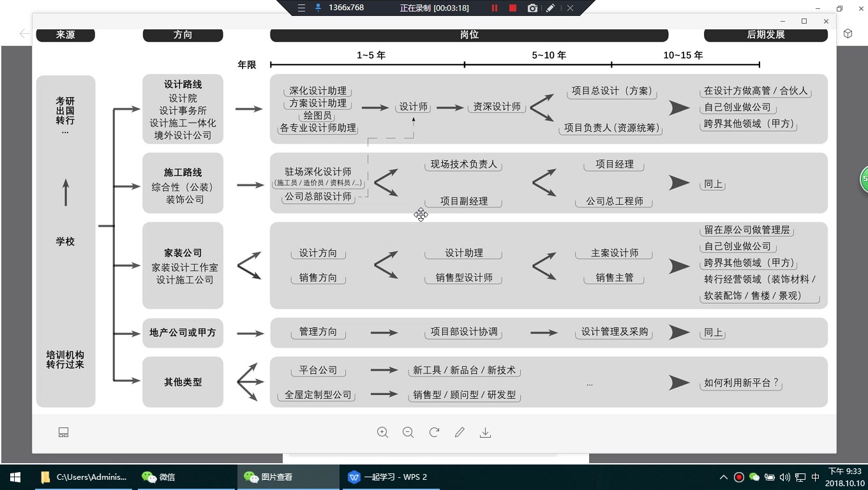Click the 培训机构转行过来 label
This screenshot has width=868, height=490.
coord(65,360)
